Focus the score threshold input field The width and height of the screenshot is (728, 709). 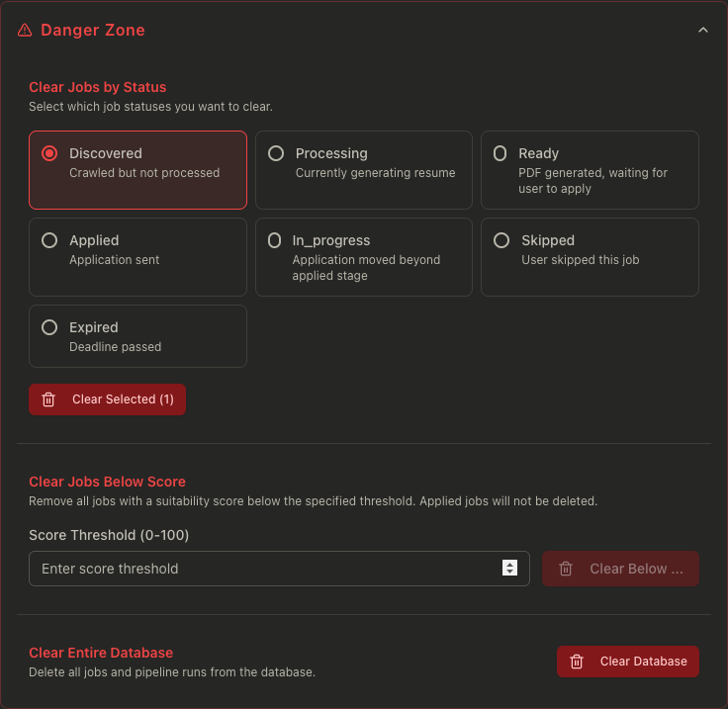point(279,569)
